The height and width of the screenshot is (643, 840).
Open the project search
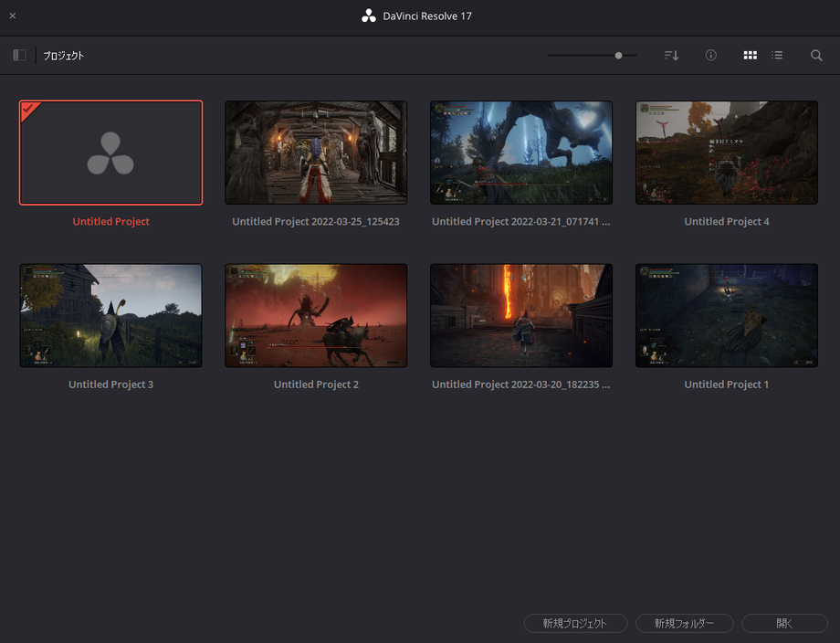pyautogui.click(x=816, y=55)
